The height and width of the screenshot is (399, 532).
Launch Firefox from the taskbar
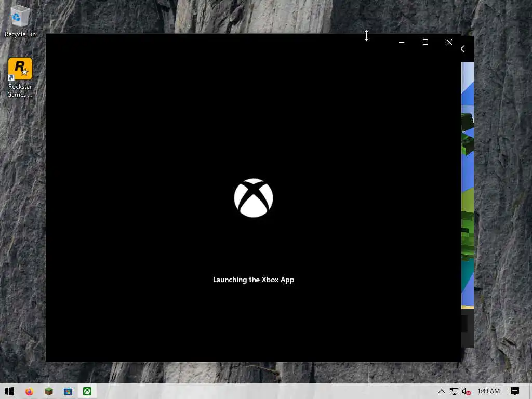point(29,391)
